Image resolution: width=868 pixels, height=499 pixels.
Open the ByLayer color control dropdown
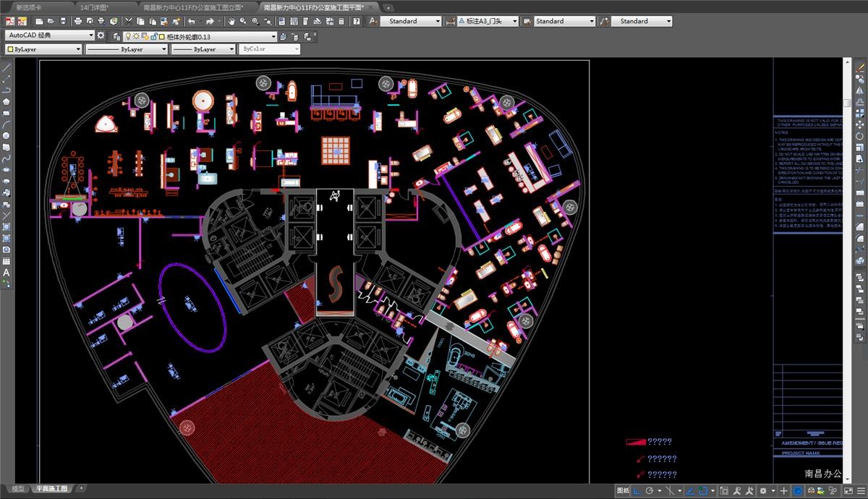[x=78, y=49]
